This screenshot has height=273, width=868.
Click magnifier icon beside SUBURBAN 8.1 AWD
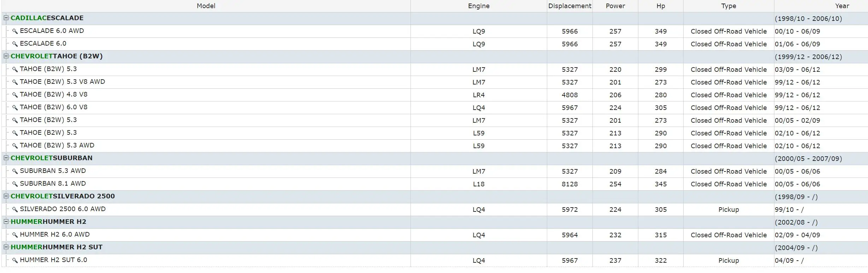tap(15, 184)
